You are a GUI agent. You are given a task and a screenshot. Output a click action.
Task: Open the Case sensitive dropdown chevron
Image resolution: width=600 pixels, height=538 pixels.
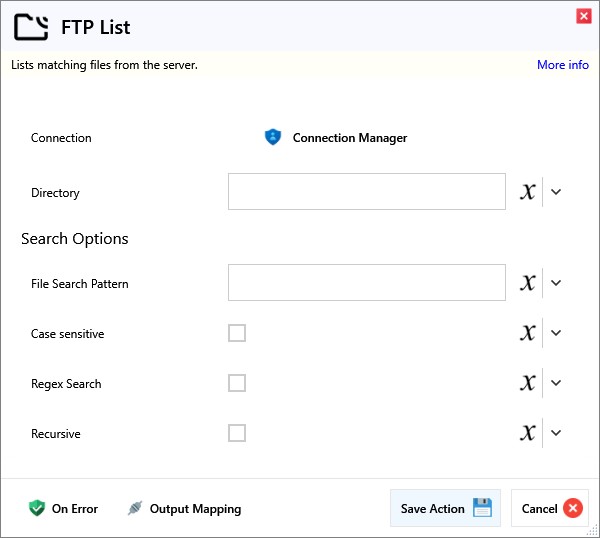click(557, 333)
